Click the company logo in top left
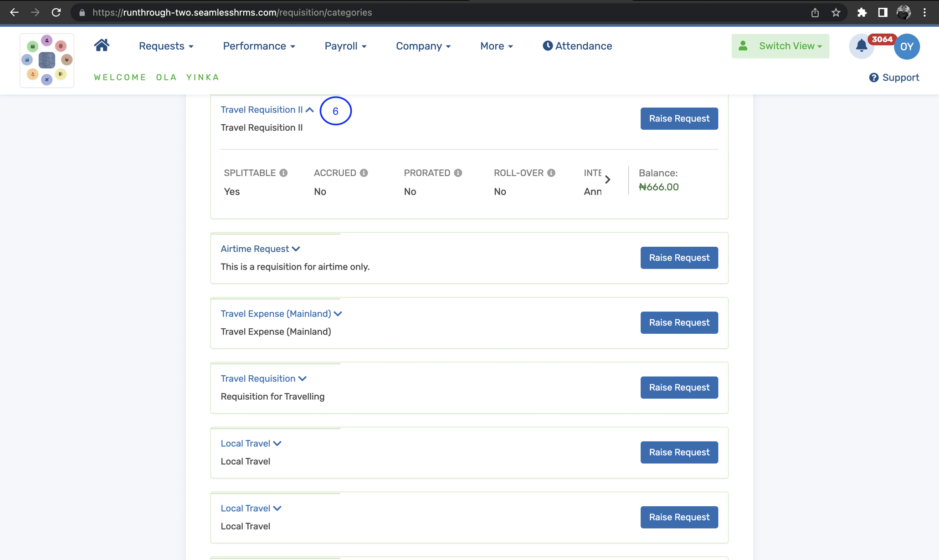939x560 pixels. [47, 60]
